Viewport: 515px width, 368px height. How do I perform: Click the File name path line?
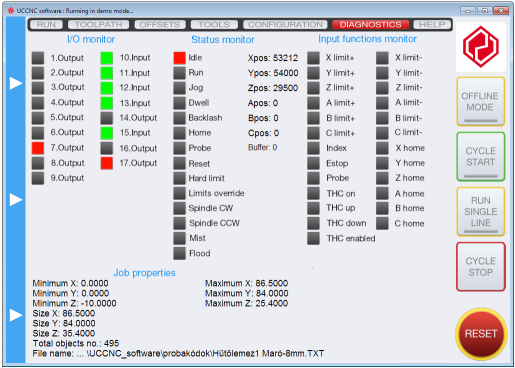[178, 353]
